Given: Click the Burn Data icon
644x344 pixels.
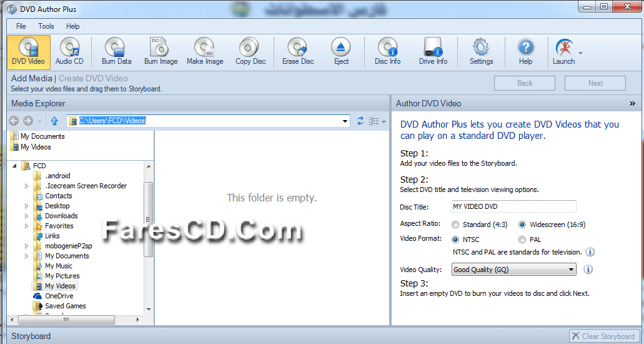Looking at the screenshot, I should (117, 52).
